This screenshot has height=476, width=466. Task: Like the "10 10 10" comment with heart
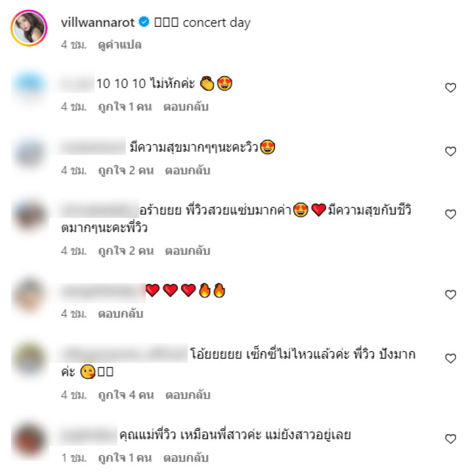coord(450,88)
